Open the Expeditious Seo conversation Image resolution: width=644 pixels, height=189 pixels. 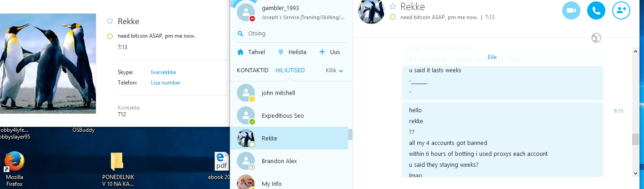[x=289, y=115]
